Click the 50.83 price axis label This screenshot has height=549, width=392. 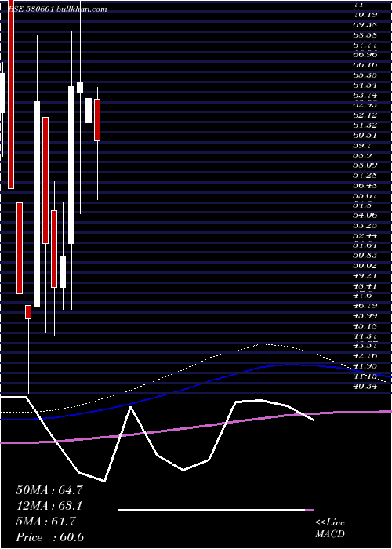pos(365,256)
